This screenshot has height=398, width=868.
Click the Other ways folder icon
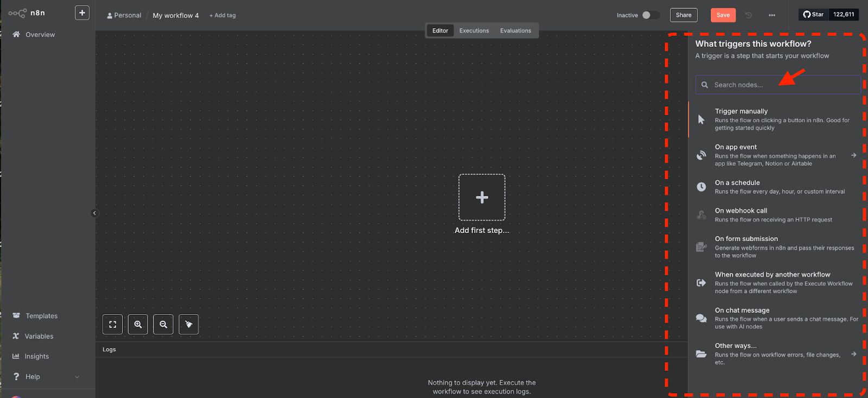pyautogui.click(x=701, y=354)
